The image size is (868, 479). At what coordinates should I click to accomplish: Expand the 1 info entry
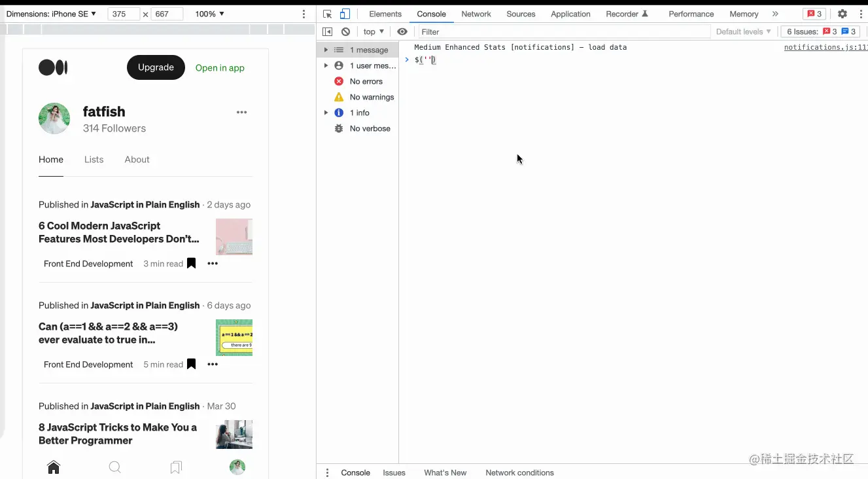325,112
